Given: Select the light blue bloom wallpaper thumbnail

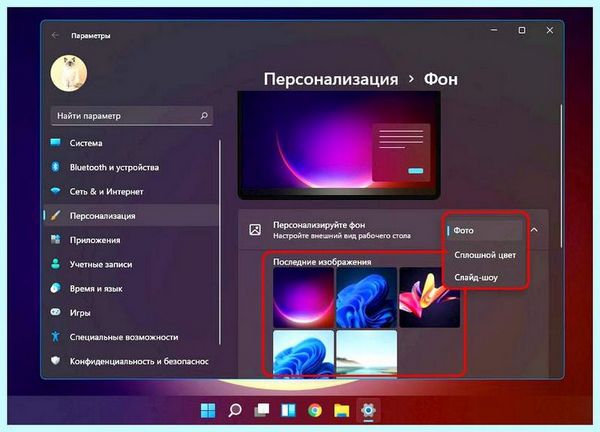Looking at the screenshot, I should tap(303, 352).
